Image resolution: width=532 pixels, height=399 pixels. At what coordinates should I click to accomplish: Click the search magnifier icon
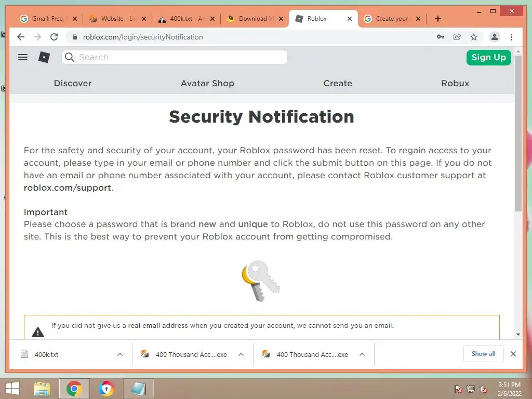(70, 57)
